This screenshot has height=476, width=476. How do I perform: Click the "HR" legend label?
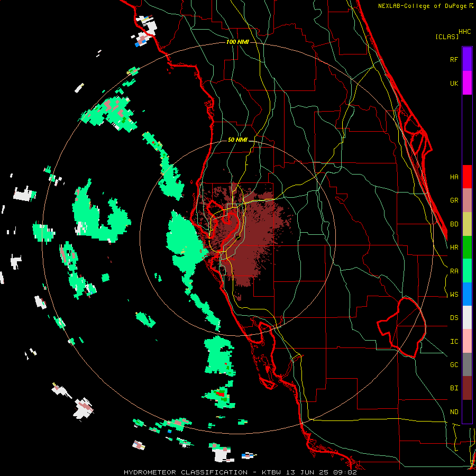click(454, 248)
